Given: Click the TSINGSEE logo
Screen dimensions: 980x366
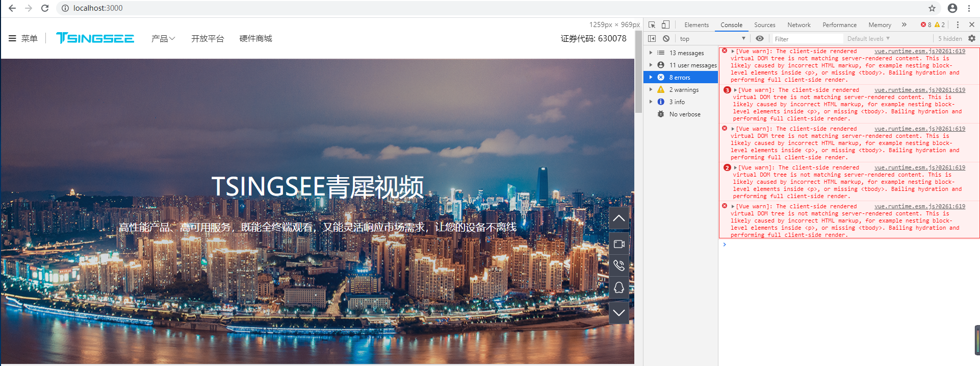Looking at the screenshot, I should point(95,38).
